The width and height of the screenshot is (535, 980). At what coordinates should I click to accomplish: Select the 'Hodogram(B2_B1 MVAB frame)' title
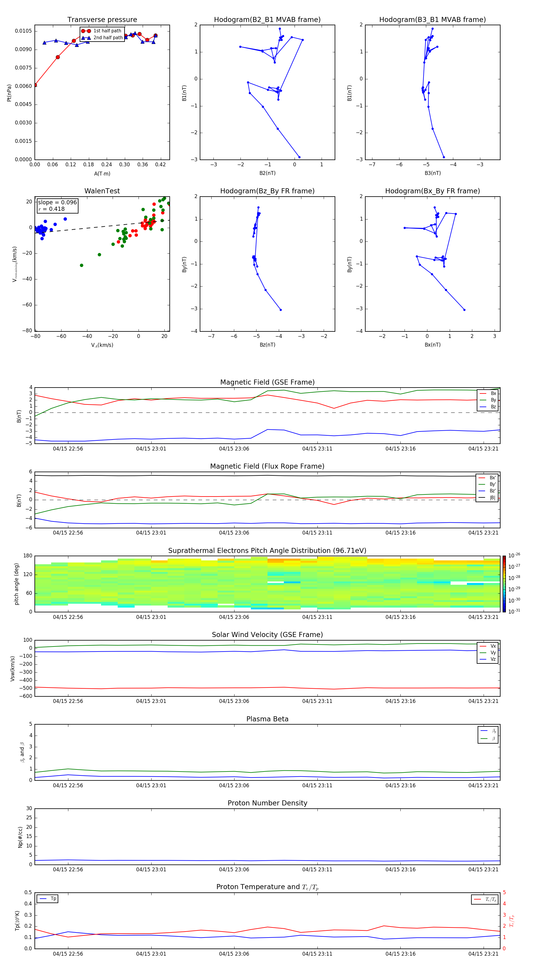[267, 19]
